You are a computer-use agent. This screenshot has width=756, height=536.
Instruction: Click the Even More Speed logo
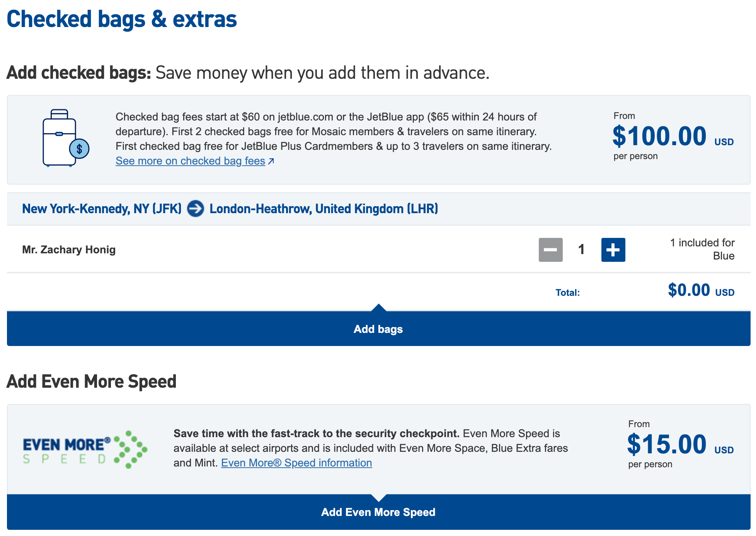(x=85, y=449)
